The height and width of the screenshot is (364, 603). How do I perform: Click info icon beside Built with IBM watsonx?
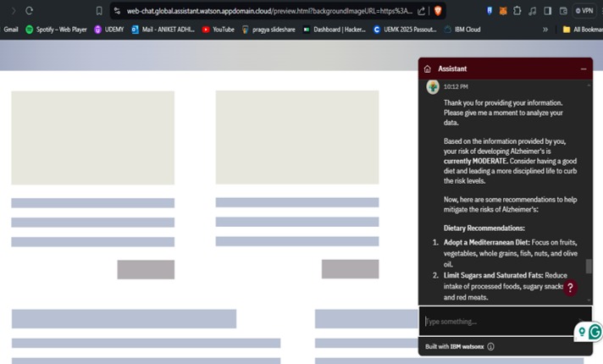pyautogui.click(x=490, y=347)
